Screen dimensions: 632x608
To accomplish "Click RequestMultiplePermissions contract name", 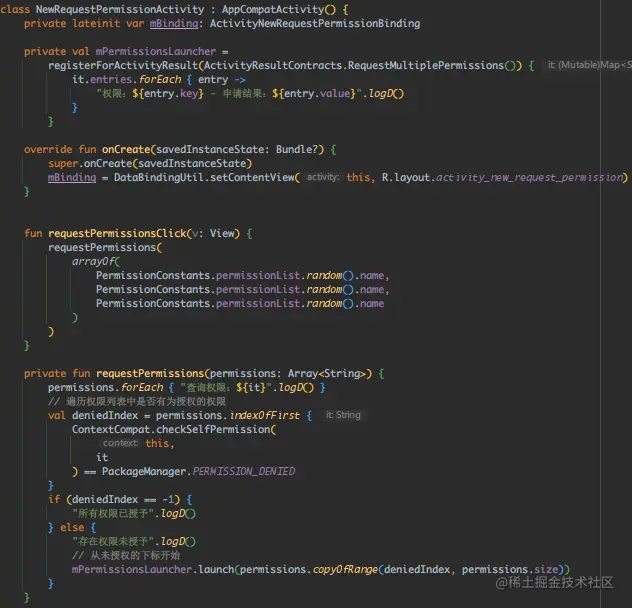I will pos(426,65).
